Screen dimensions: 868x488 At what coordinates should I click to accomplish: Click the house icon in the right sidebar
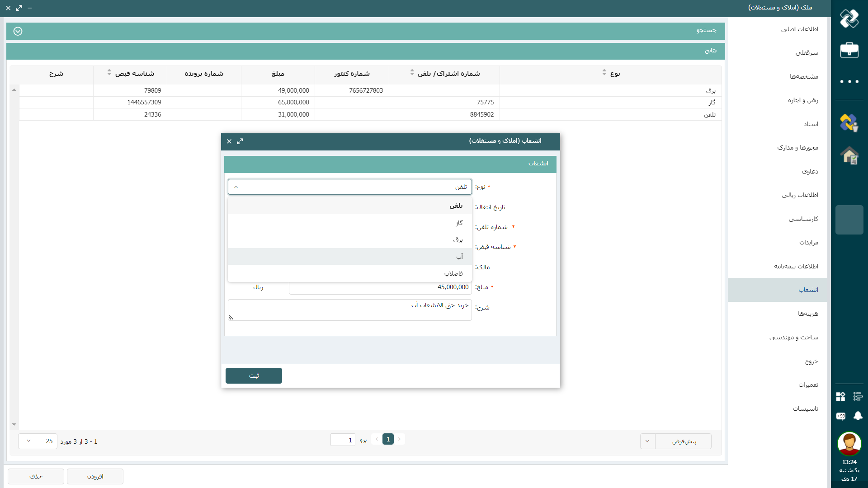pos(849,155)
